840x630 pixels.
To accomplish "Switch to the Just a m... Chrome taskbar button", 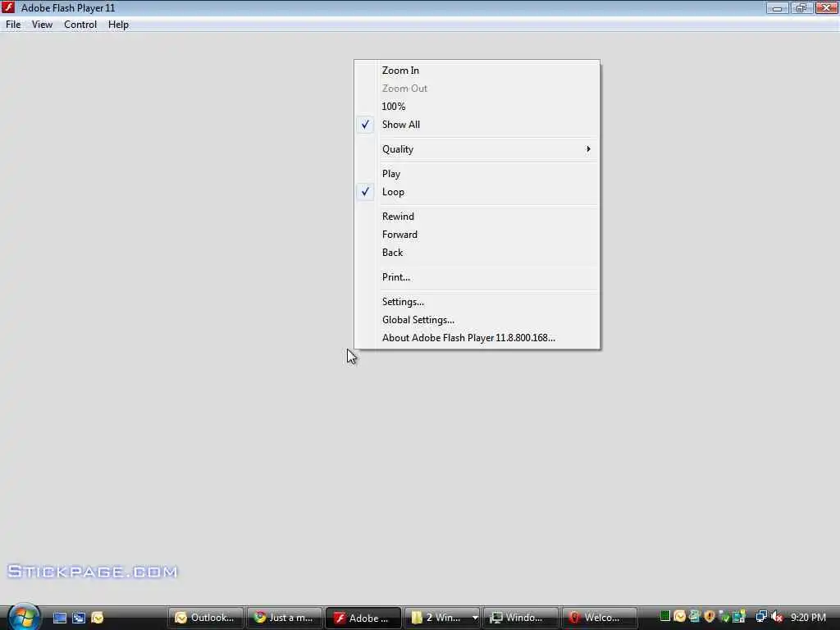I will tap(285, 618).
